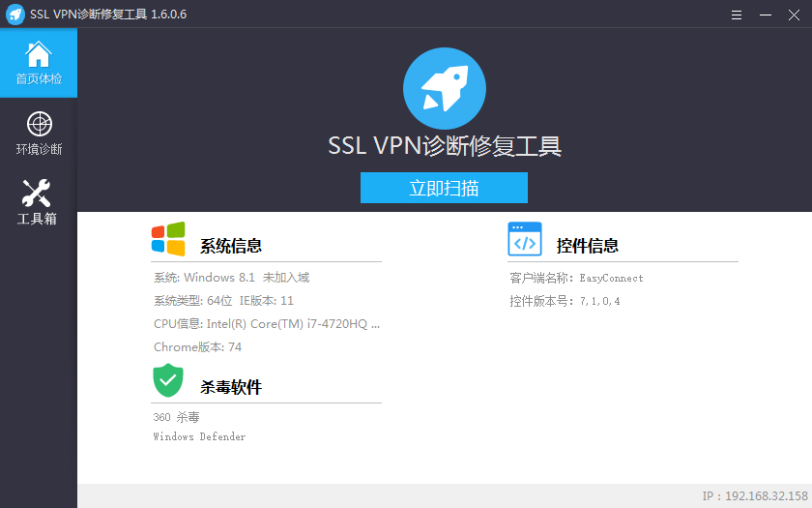Viewport: 812px width, 508px height.
Task: Click the Windows Defender entry
Action: pyautogui.click(x=199, y=437)
